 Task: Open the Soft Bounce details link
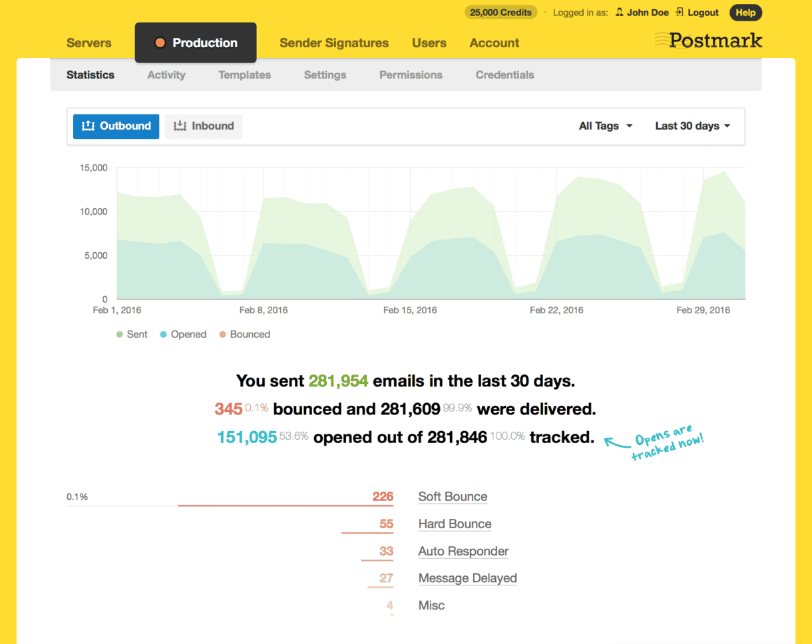pyautogui.click(x=452, y=496)
